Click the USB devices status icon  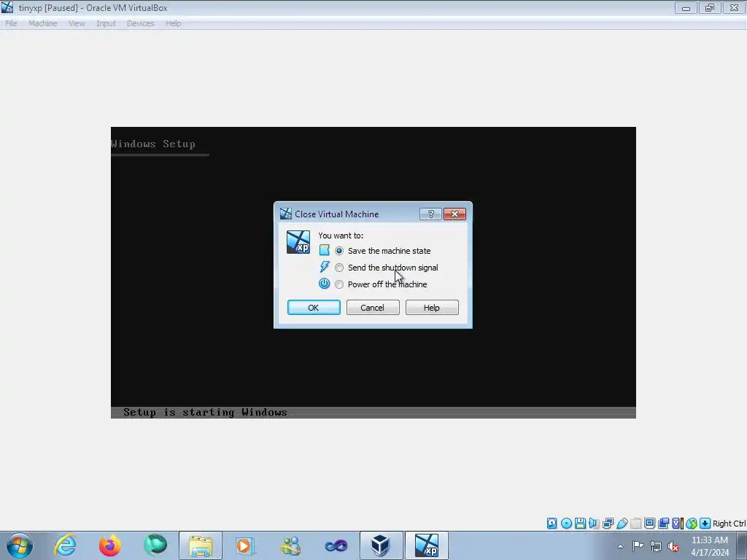pyautogui.click(x=622, y=524)
